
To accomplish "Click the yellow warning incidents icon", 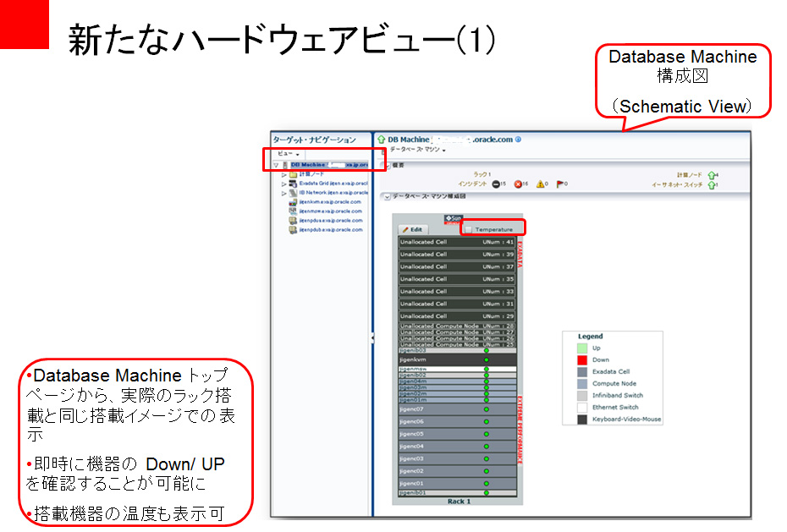I will pyautogui.click(x=541, y=184).
